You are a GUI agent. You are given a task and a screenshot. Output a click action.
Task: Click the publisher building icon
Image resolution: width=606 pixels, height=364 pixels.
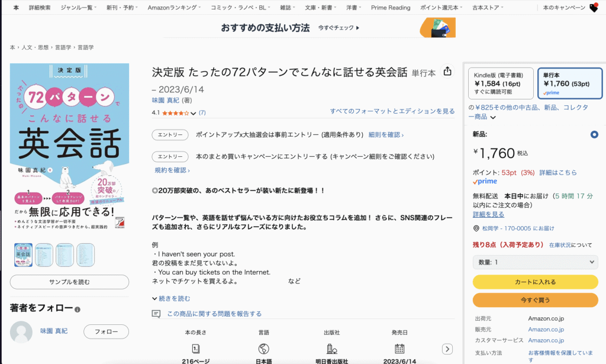[x=331, y=349]
